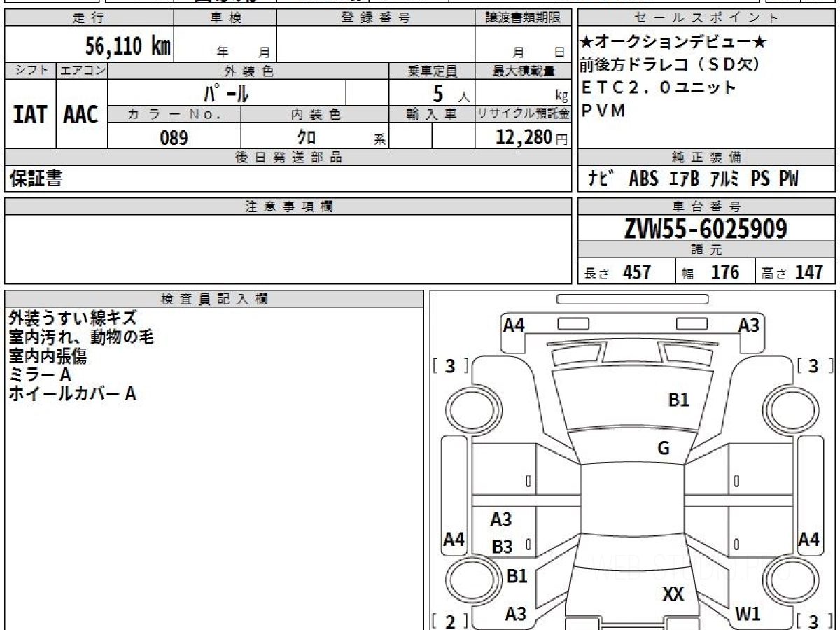Click the 後日発送部品 header

[288, 157]
